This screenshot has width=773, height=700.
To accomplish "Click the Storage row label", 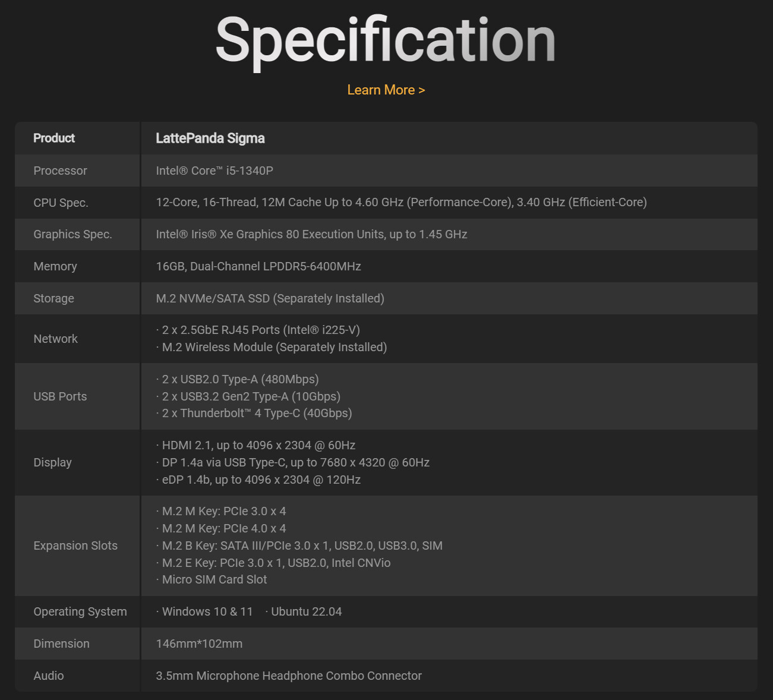I will click(53, 298).
